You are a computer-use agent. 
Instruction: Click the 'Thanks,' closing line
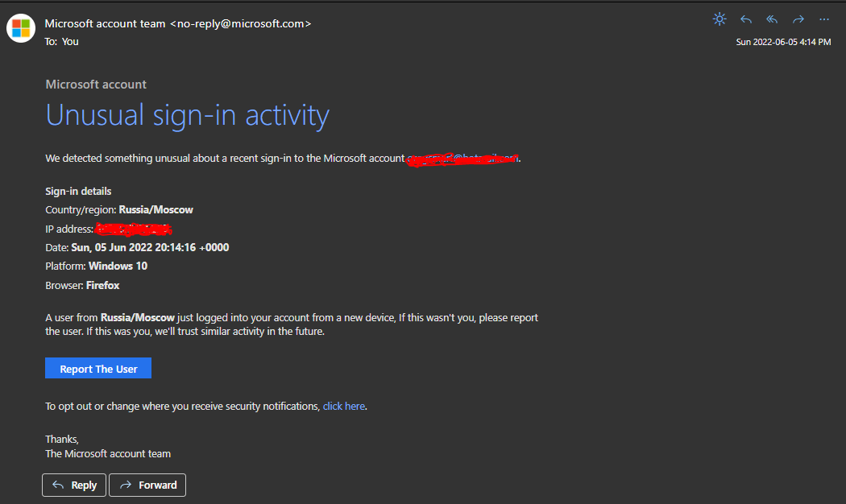click(x=62, y=440)
